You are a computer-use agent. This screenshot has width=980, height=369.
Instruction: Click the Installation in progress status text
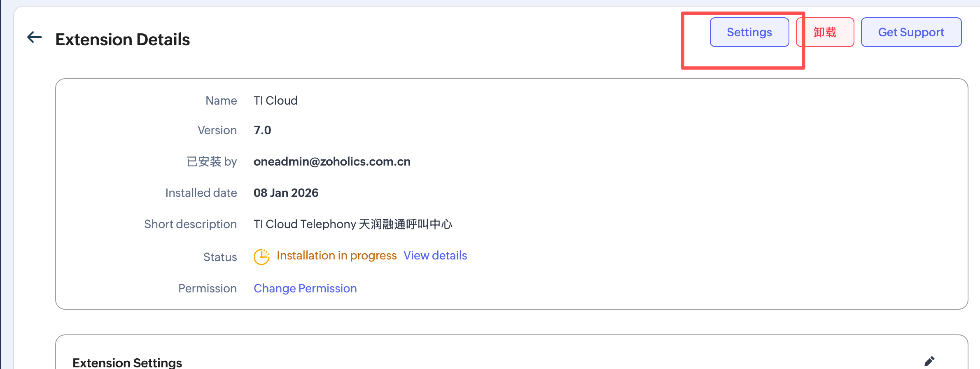pyautogui.click(x=336, y=256)
